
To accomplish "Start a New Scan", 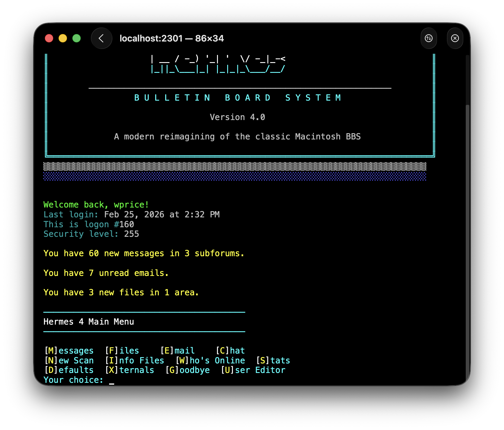I will [x=69, y=360].
